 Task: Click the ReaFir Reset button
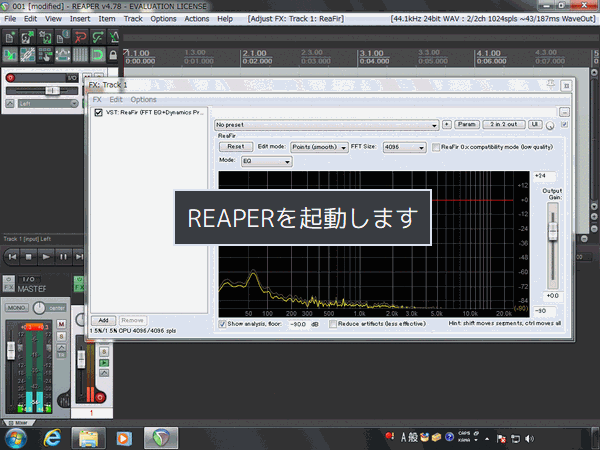pos(235,146)
